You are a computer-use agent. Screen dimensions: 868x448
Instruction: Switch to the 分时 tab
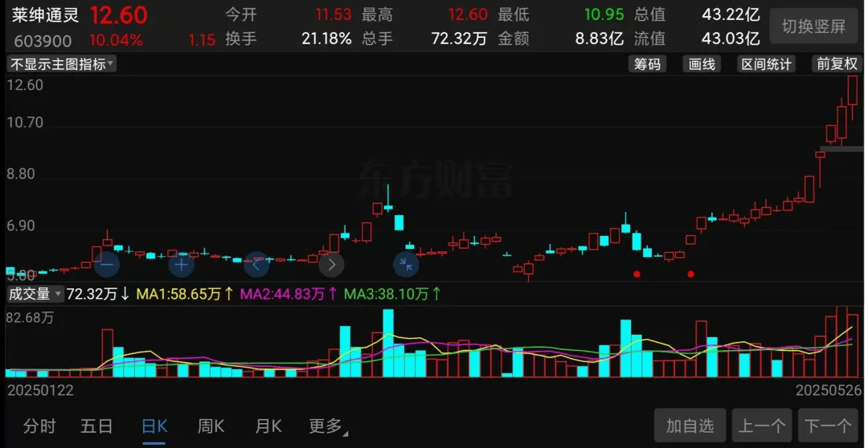click(x=39, y=426)
